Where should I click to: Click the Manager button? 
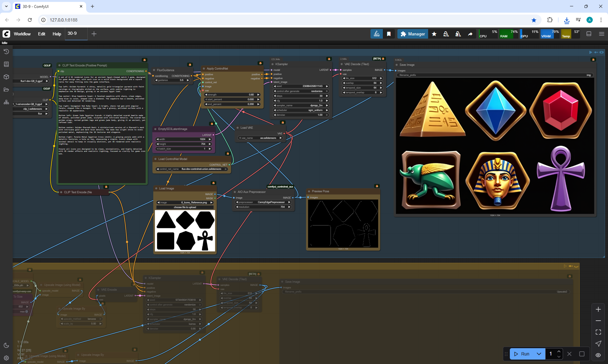413,34
